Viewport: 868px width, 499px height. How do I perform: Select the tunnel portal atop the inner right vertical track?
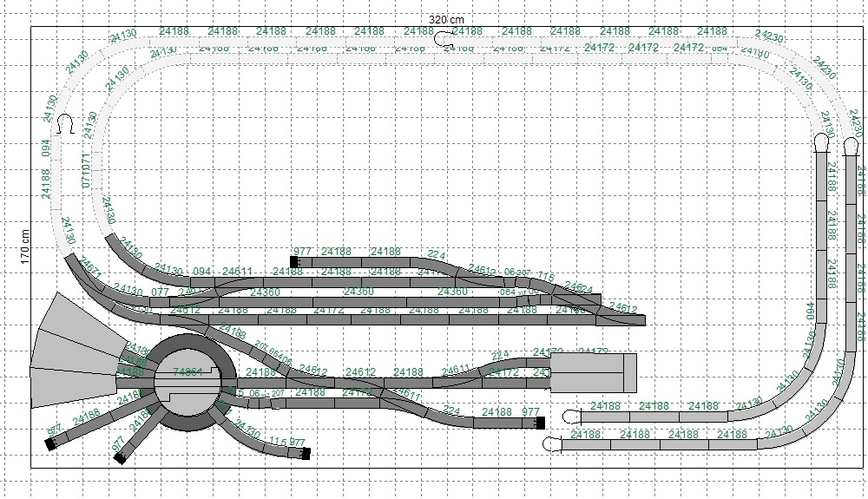(823, 143)
